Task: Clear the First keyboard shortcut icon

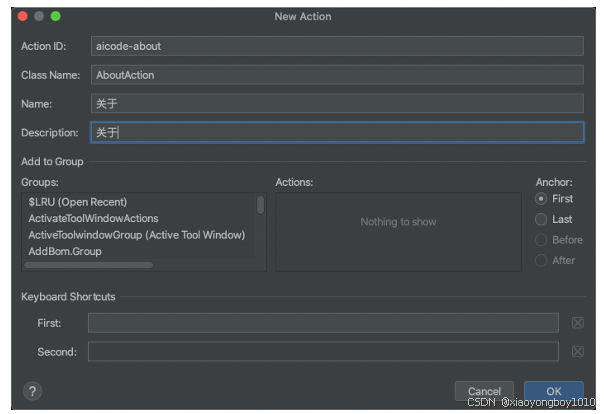Action: pyautogui.click(x=577, y=323)
